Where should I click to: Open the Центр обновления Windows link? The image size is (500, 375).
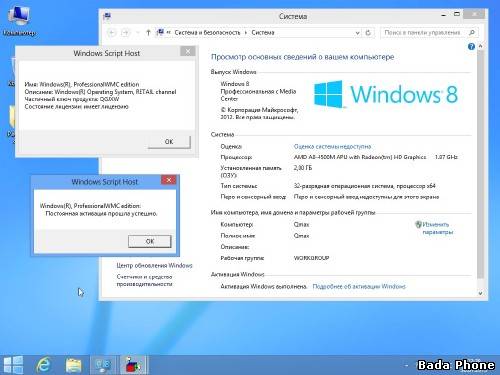(x=154, y=266)
